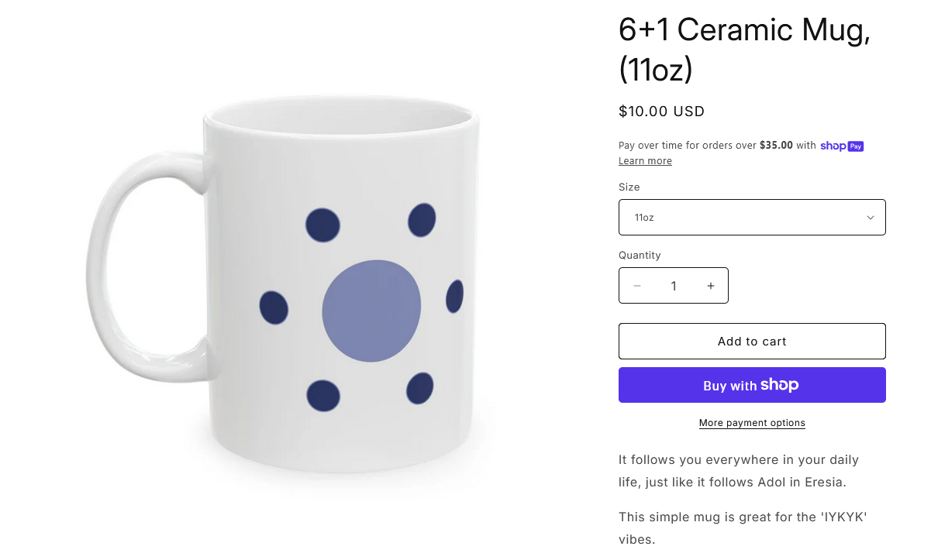The width and height of the screenshot is (931, 560).
Task: Increase quantity with the plus icon
Action: [x=710, y=286]
